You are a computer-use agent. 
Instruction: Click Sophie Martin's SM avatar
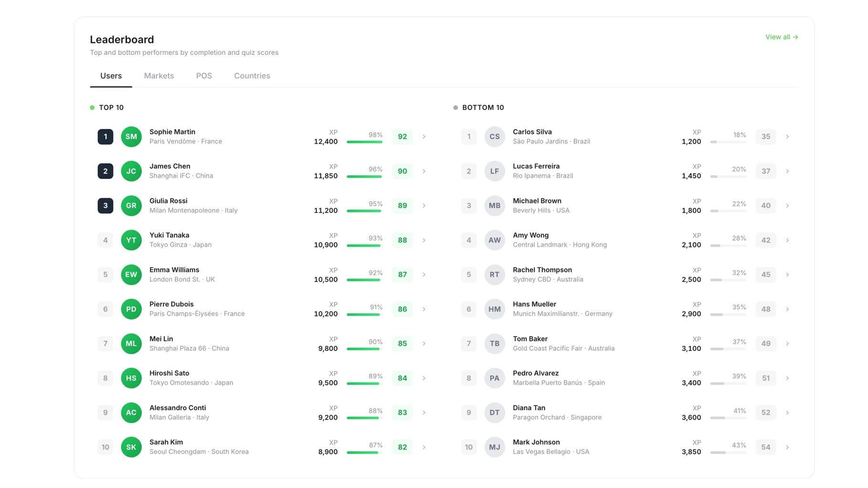(x=131, y=137)
